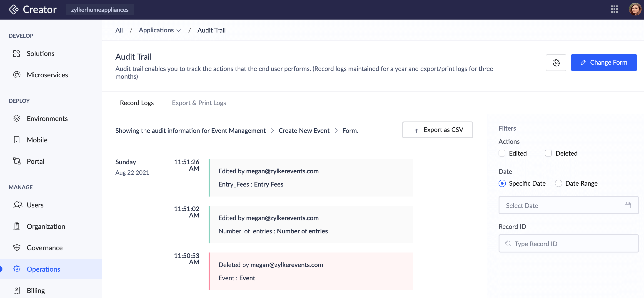Screen dimensions: 644x298
Task: Switch to Export & Print Logs tab
Action: click(x=199, y=103)
